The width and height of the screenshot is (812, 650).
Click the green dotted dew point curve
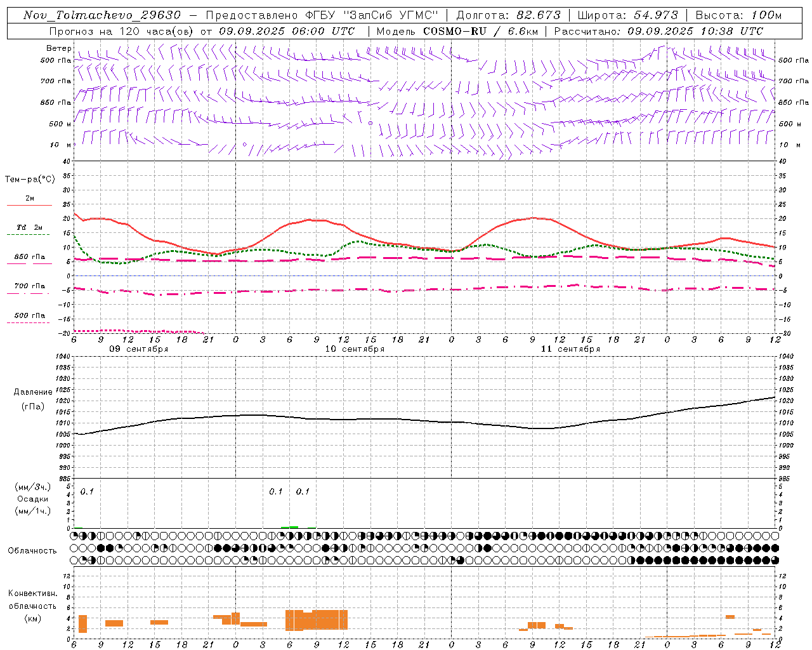coord(425,249)
